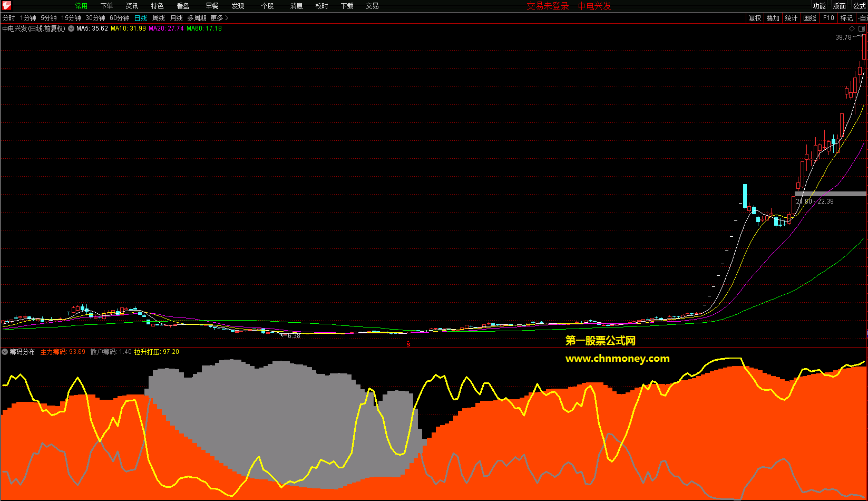Click the 叠加 overlay toolbar button
This screenshot has width=868, height=501.
pos(773,18)
